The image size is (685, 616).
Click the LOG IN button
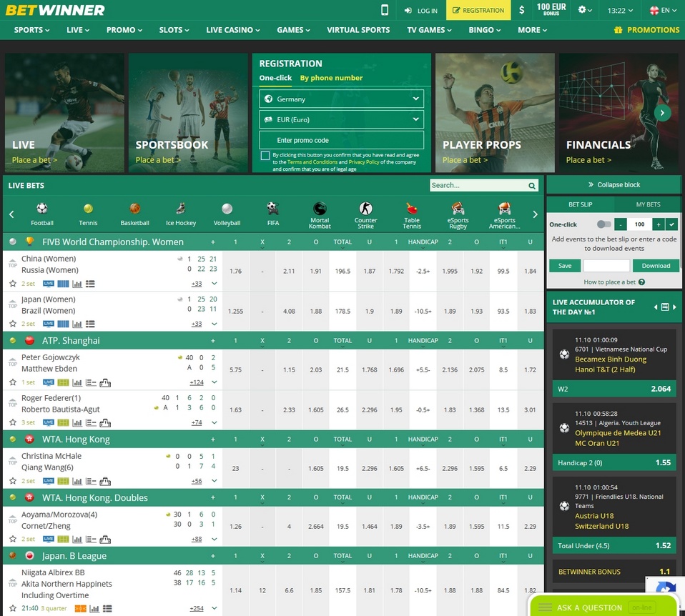[x=421, y=11]
